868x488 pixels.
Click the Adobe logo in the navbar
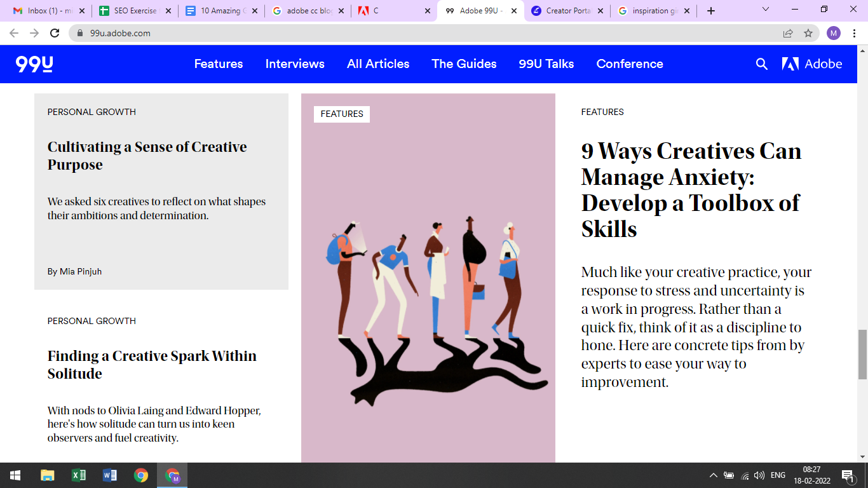813,64
